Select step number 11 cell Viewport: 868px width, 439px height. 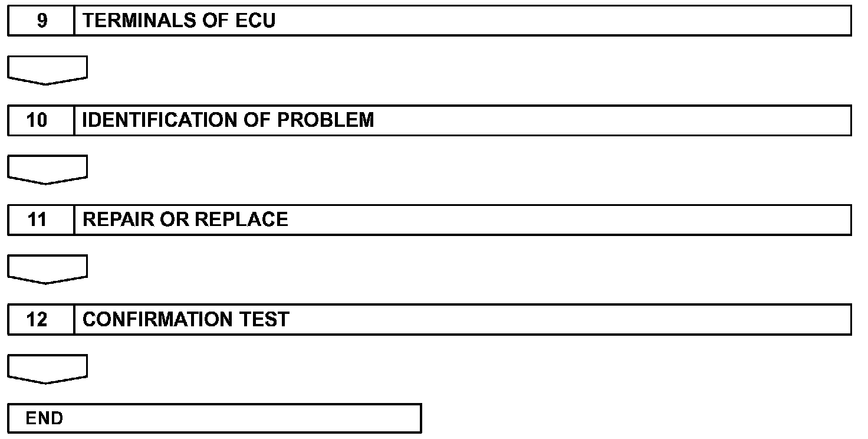(41, 220)
